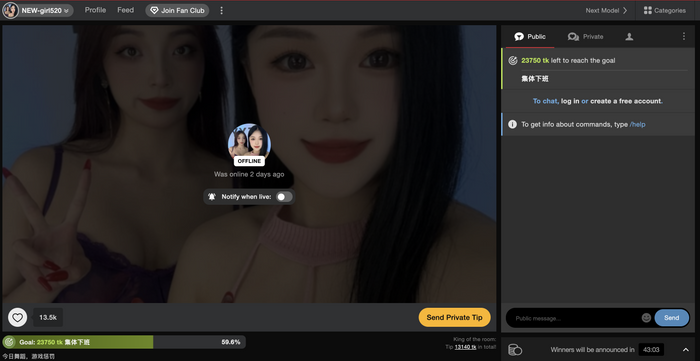Open chat options three-dot menu
700x361 pixels.
pos(683,37)
